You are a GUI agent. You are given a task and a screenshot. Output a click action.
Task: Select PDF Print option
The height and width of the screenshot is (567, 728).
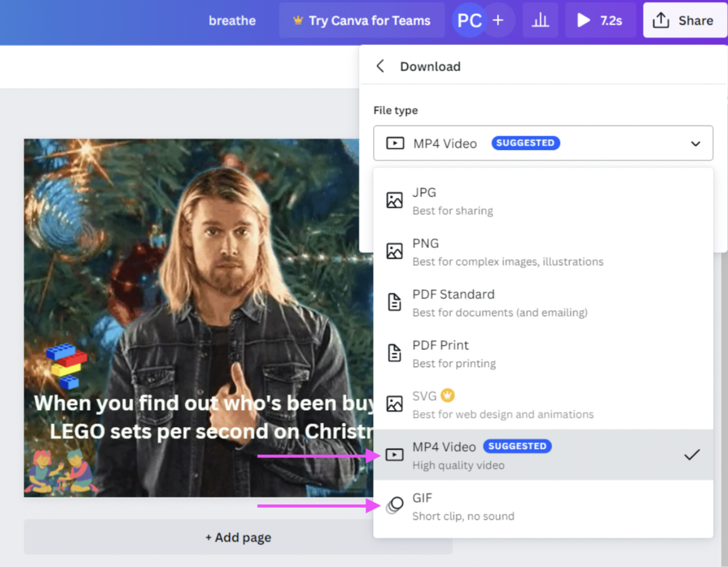tap(543, 353)
